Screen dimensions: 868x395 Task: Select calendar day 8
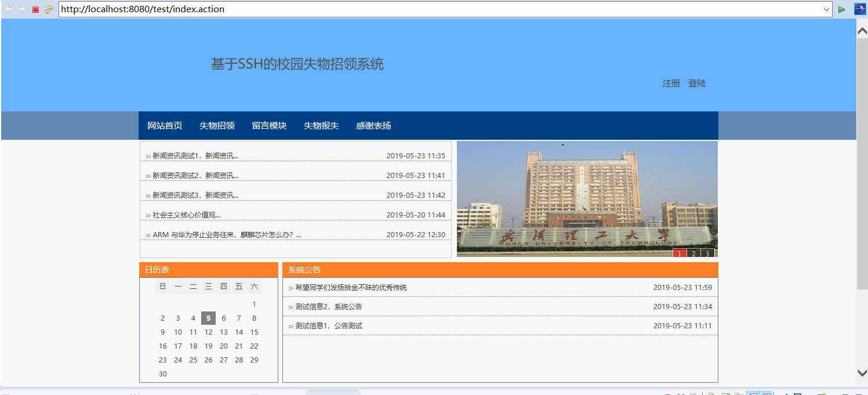[254, 318]
